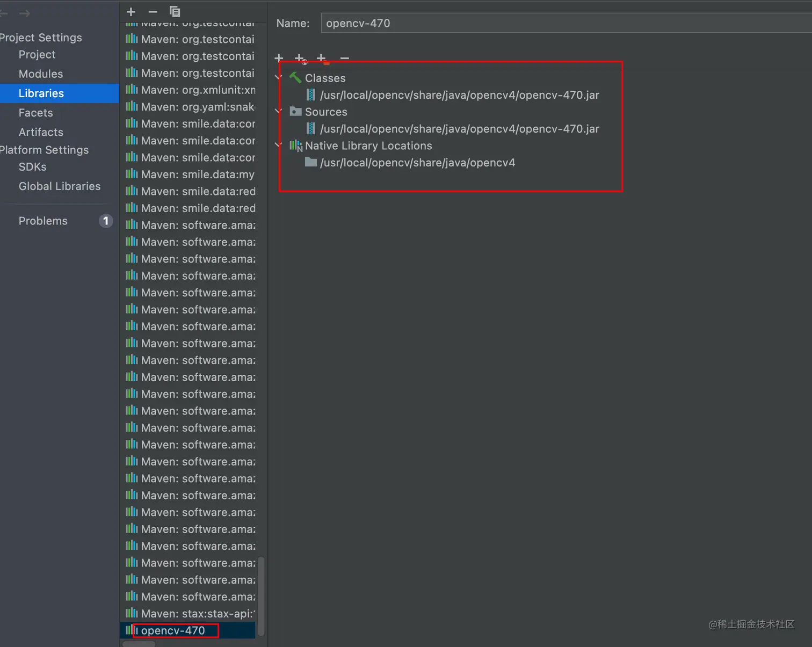Collapse the Classes tree node
Image resolution: width=812 pixels, height=647 pixels.
(x=278, y=77)
